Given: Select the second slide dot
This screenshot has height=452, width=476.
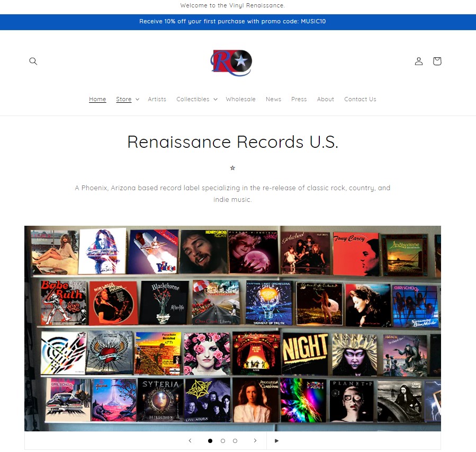Looking at the screenshot, I should tap(223, 441).
